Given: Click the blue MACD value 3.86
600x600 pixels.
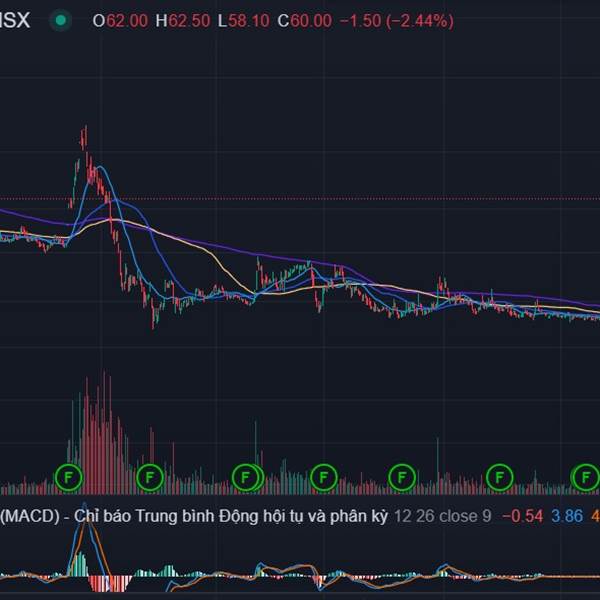Looking at the screenshot, I should point(567,516).
